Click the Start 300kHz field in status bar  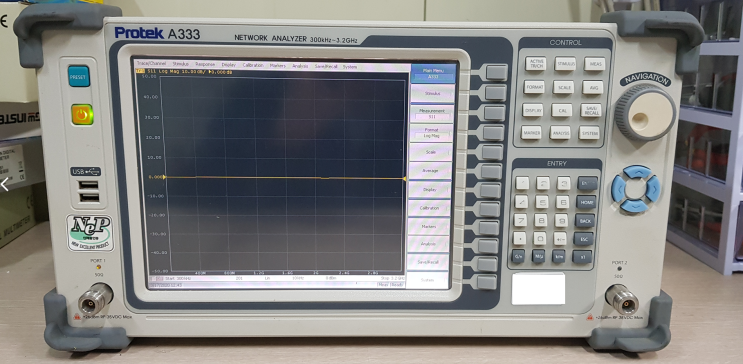pyautogui.click(x=179, y=278)
